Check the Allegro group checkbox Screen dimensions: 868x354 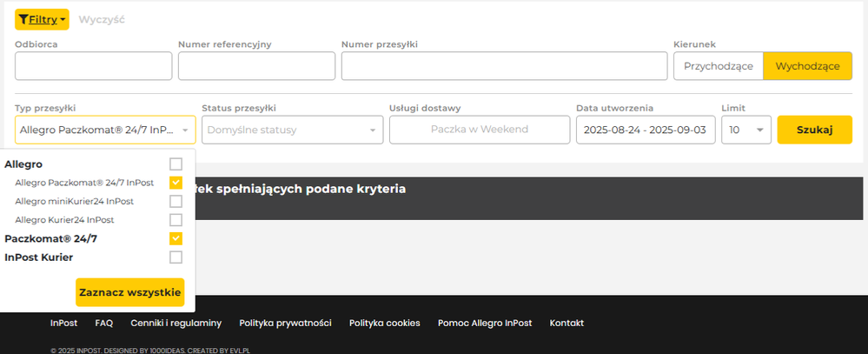click(176, 164)
